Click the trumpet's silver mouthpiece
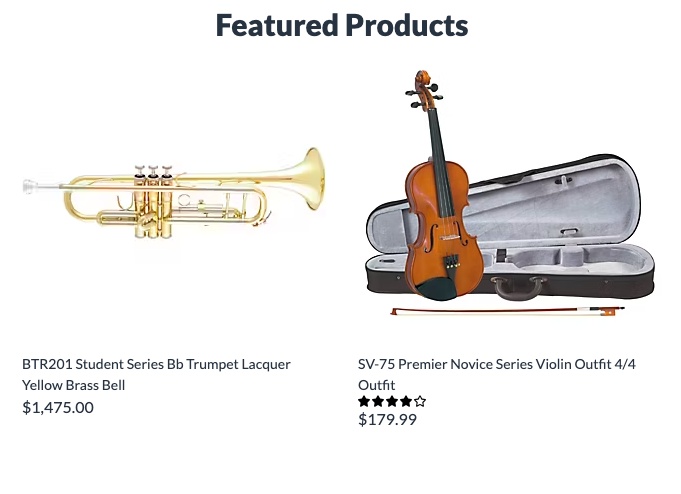The height and width of the screenshot is (494, 681). coord(30,186)
